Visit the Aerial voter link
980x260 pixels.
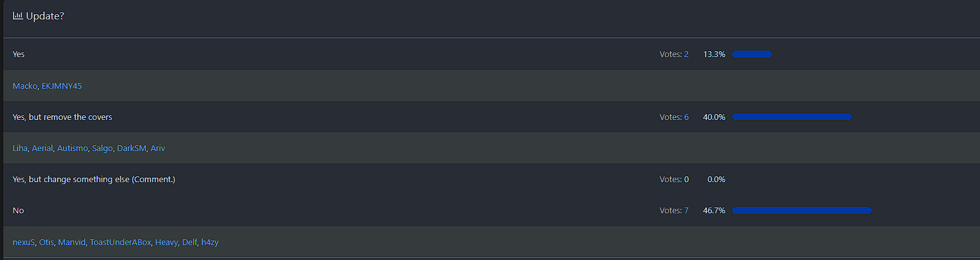coord(42,148)
